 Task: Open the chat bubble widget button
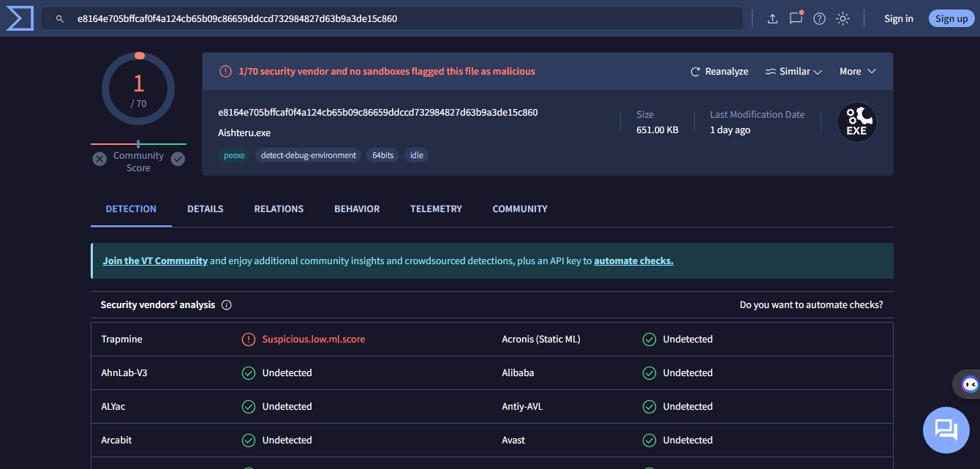(946, 430)
